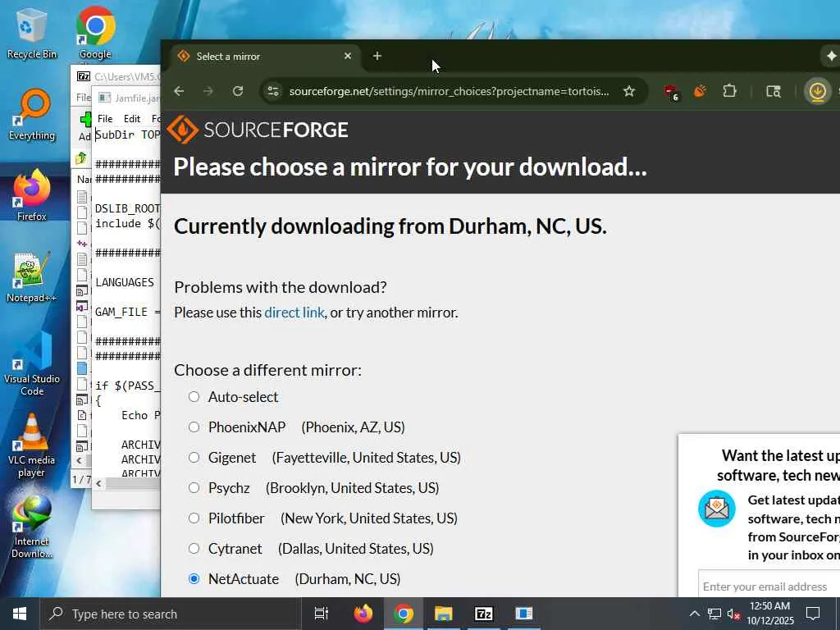Select the NetActuate Durham mirror
Screen dimensions: 840x630
point(194,578)
